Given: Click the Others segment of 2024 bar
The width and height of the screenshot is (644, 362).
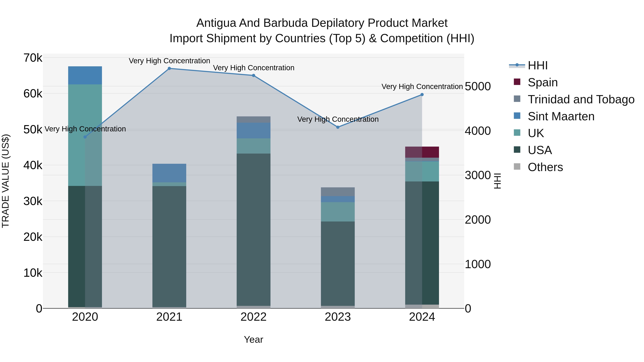Looking at the screenshot, I should click(422, 306).
